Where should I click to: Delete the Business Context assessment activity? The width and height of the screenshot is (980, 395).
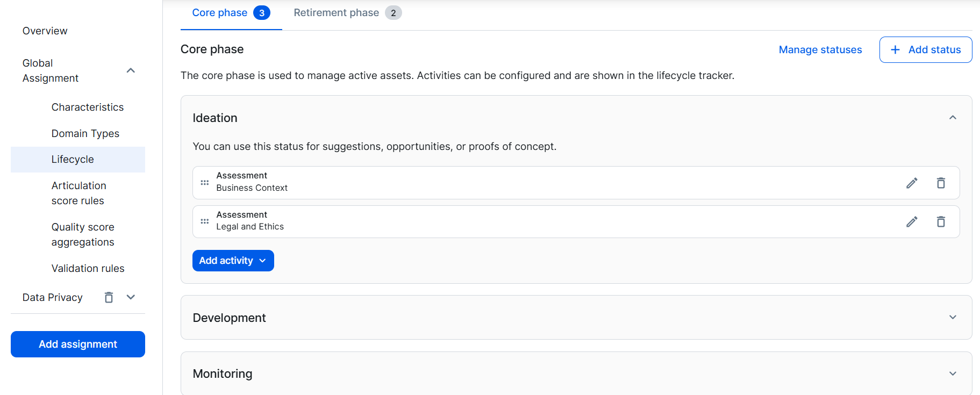941,183
